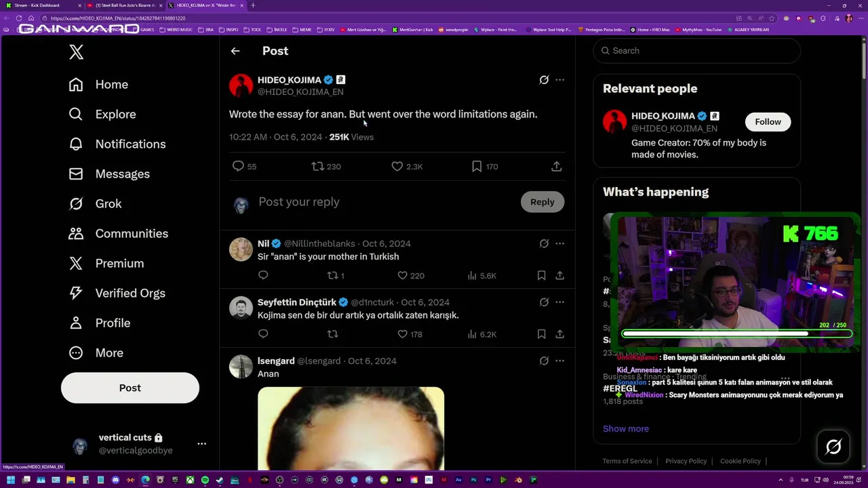Open Notifications in sidebar
Image resolution: width=868 pixels, height=488 pixels.
coord(117,144)
